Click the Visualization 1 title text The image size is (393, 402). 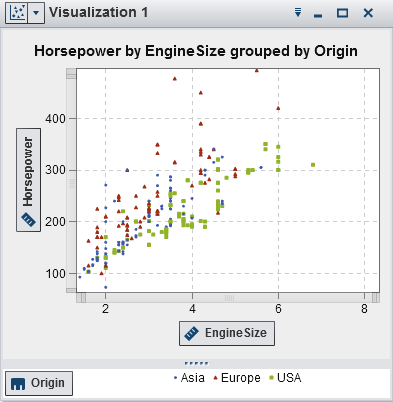98,13
